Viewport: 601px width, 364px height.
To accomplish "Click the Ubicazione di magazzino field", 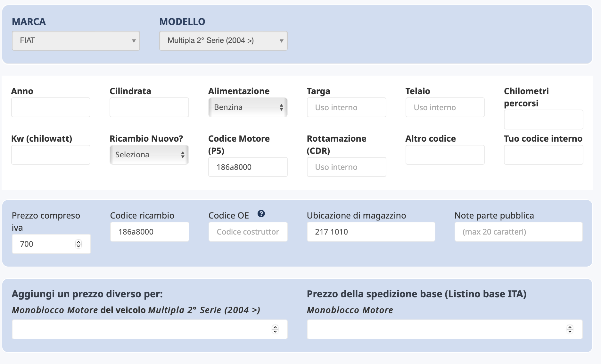I will 371,232.
